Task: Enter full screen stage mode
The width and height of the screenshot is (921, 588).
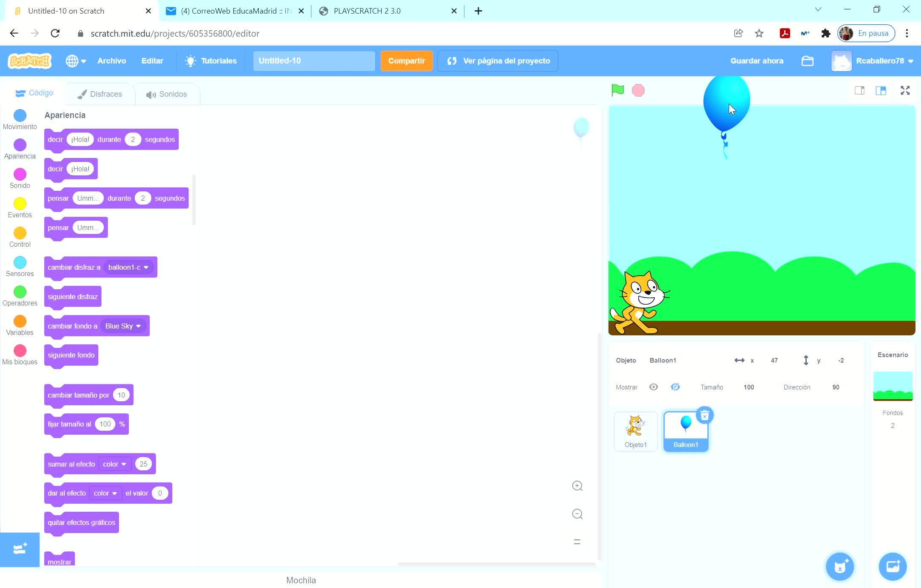Action: coord(905,90)
